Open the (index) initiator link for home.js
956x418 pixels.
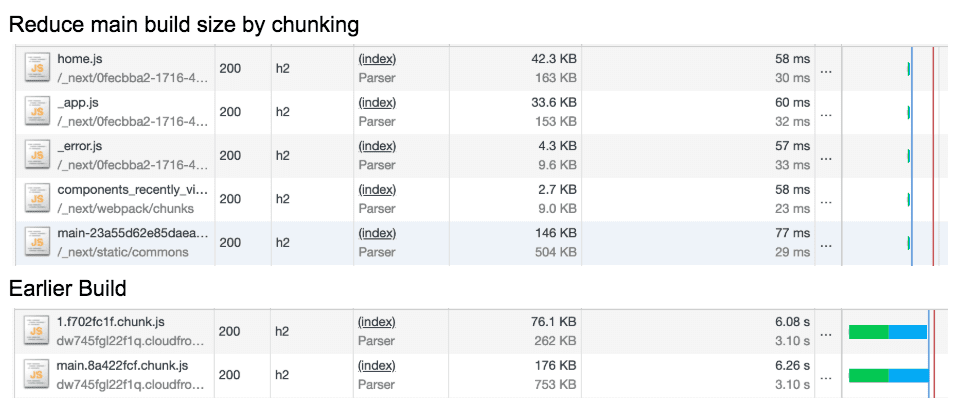pos(376,60)
